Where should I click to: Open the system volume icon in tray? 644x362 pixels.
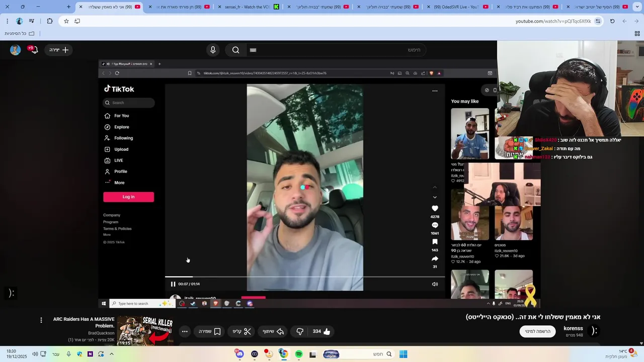[35, 354]
